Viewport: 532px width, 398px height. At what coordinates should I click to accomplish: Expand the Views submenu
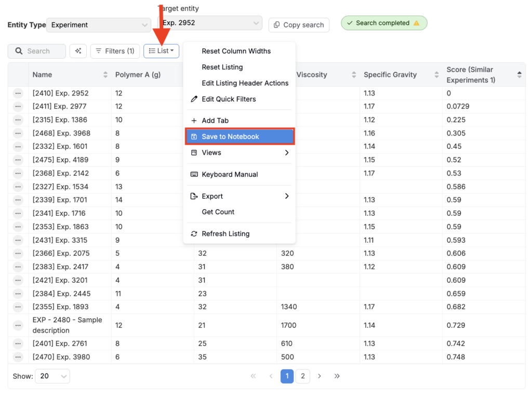coord(240,153)
